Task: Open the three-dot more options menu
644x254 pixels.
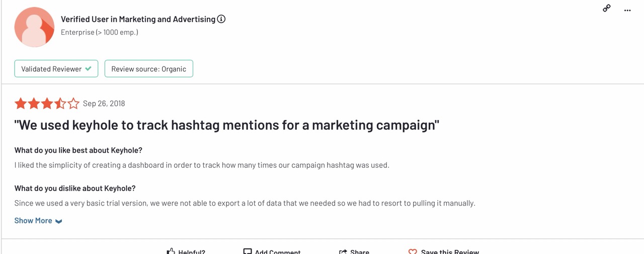Action: pyautogui.click(x=627, y=10)
